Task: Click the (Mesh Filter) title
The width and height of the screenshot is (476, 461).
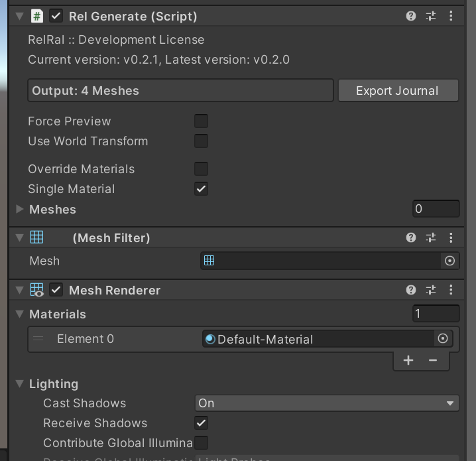Action: 111,237
